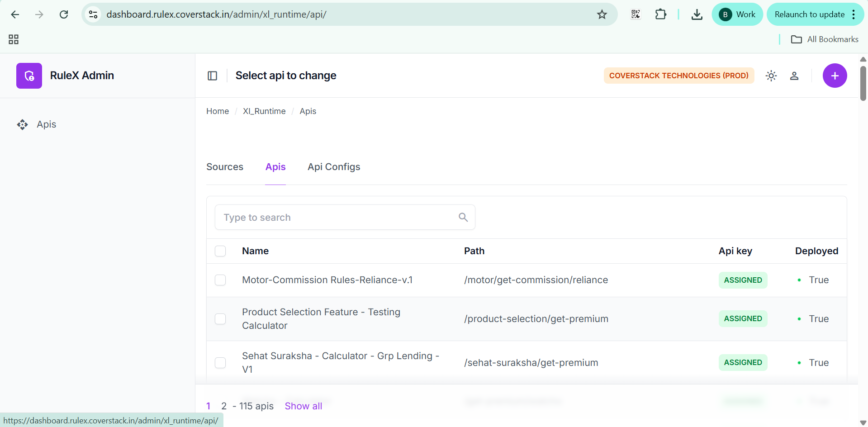Click the purple add API plus button
The width and height of the screenshot is (868, 427).
[835, 76]
